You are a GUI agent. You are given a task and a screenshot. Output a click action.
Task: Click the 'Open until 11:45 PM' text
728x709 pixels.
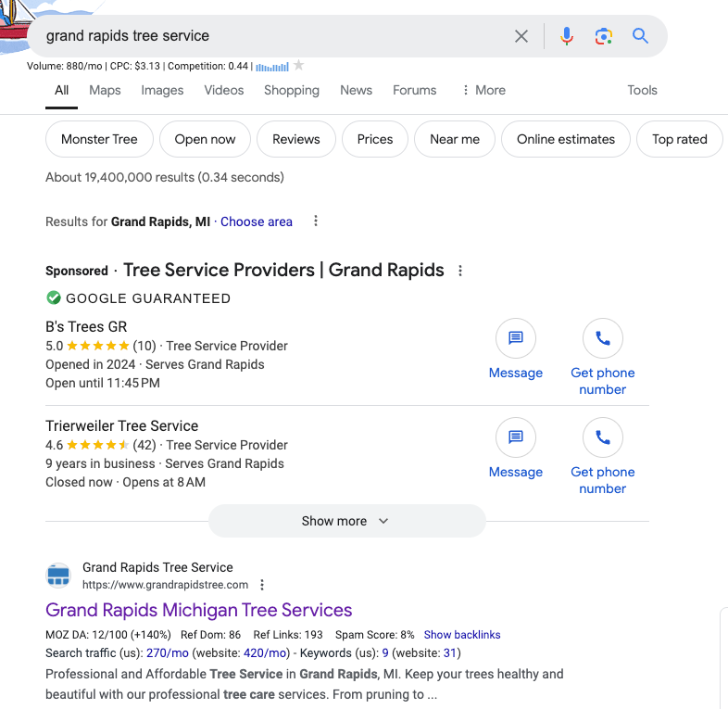pyautogui.click(x=103, y=383)
